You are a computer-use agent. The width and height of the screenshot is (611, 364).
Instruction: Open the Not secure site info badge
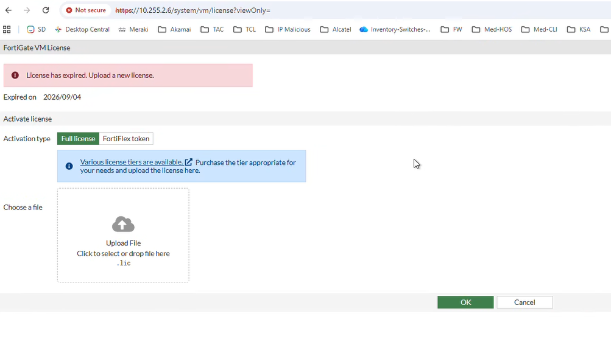click(86, 10)
